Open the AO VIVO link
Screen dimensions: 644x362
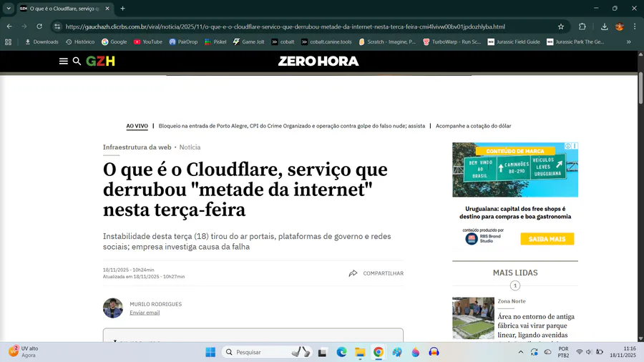click(x=137, y=126)
